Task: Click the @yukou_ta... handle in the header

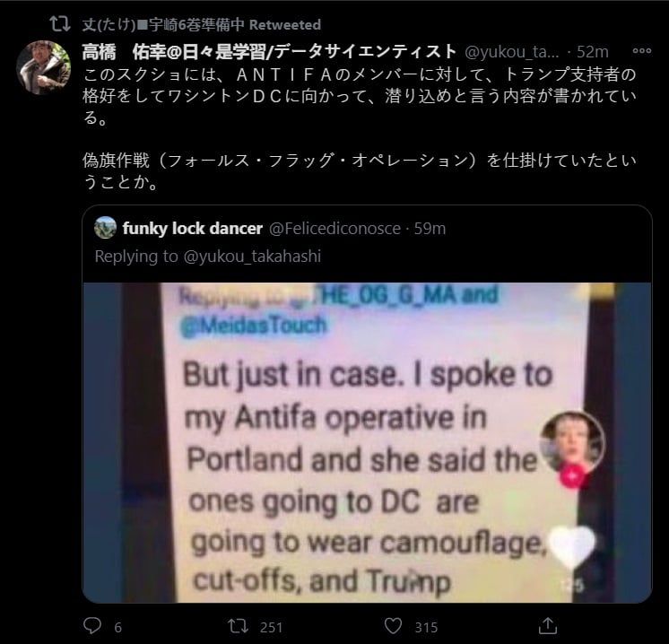Action: coord(511,51)
